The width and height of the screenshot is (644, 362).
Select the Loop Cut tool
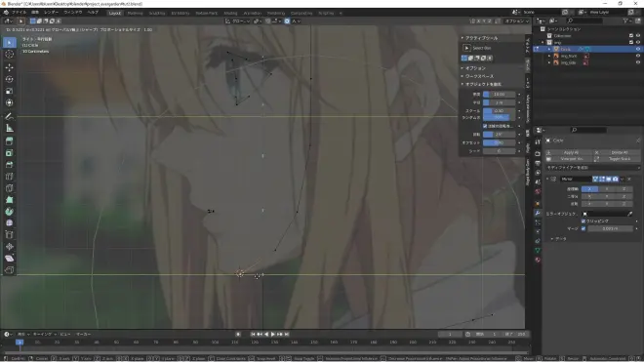[x=10, y=177]
